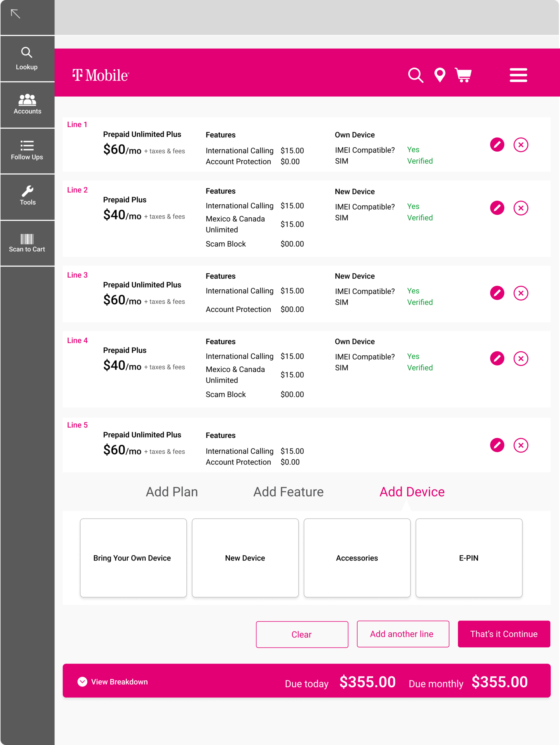Open the Accounts section in sidebar
The width and height of the screenshot is (560, 745).
(x=27, y=104)
